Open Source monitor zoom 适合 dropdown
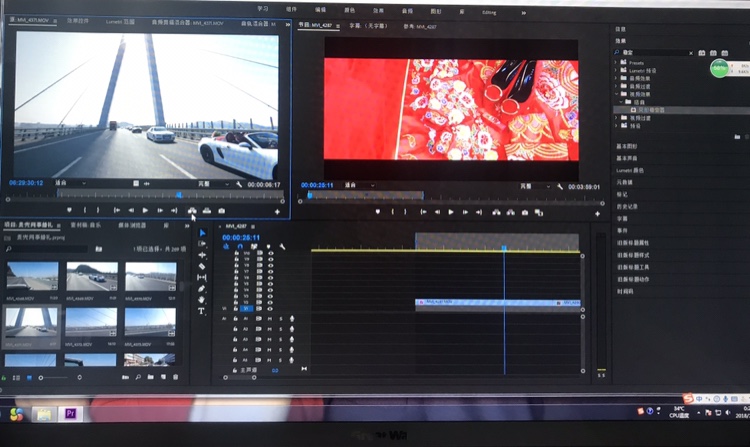750x447 pixels. pyautogui.click(x=70, y=183)
